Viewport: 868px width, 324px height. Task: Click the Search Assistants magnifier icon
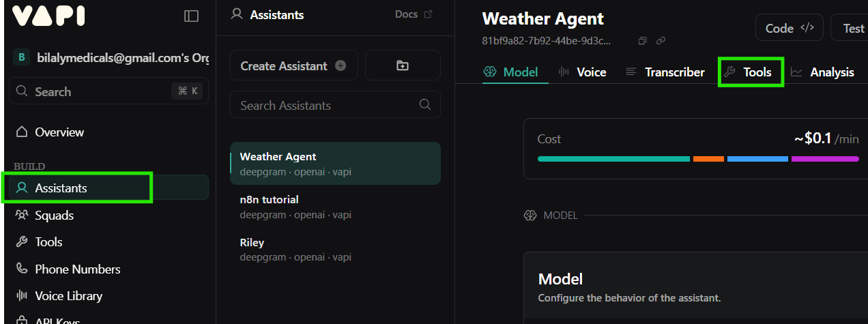[x=424, y=104]
